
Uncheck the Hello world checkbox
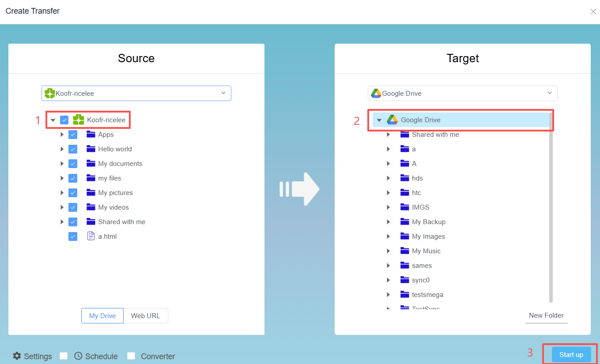pos(73,149)
